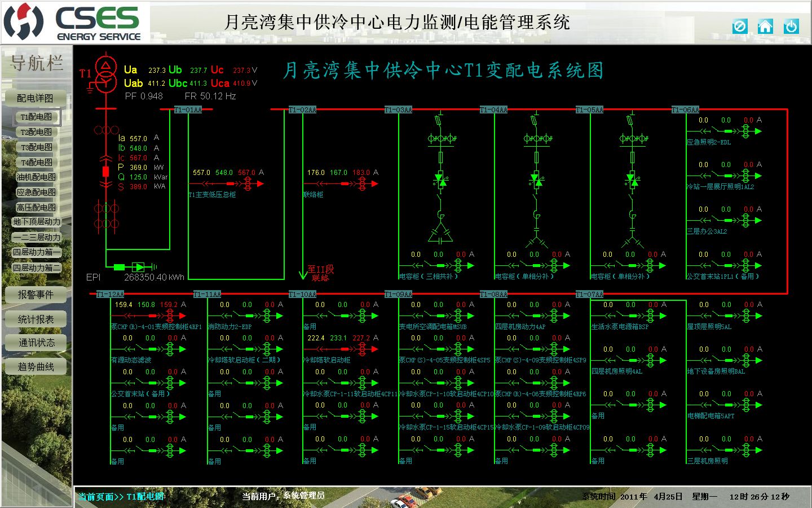Viewport: 812px width, 508px height.
Task: Click the blue power icon at top right
Action: tap(791, 27)
